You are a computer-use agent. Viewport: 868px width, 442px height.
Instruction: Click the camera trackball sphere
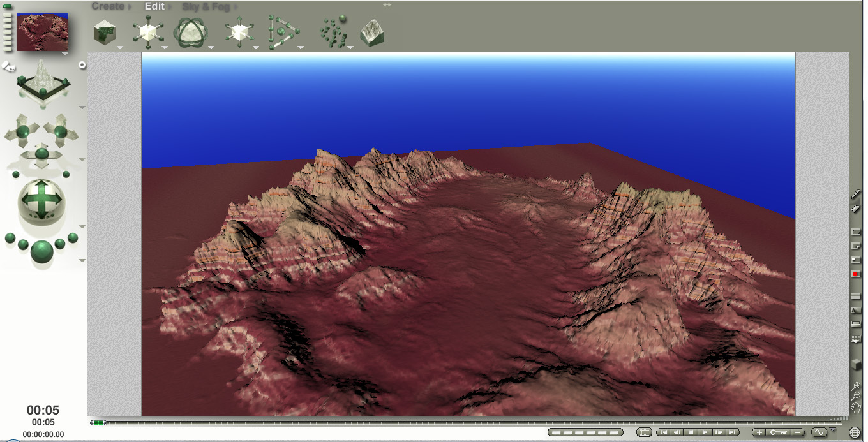click(x=41, y=202)
